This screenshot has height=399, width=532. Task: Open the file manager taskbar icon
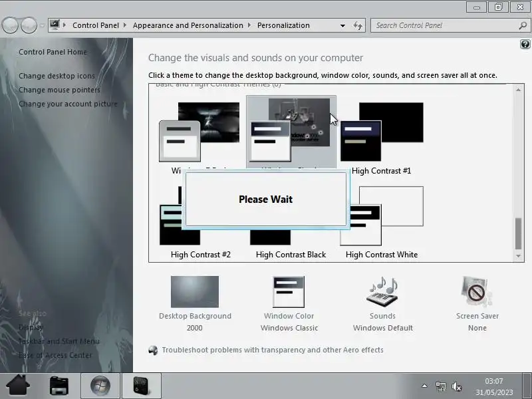click(x=59, y=386)
